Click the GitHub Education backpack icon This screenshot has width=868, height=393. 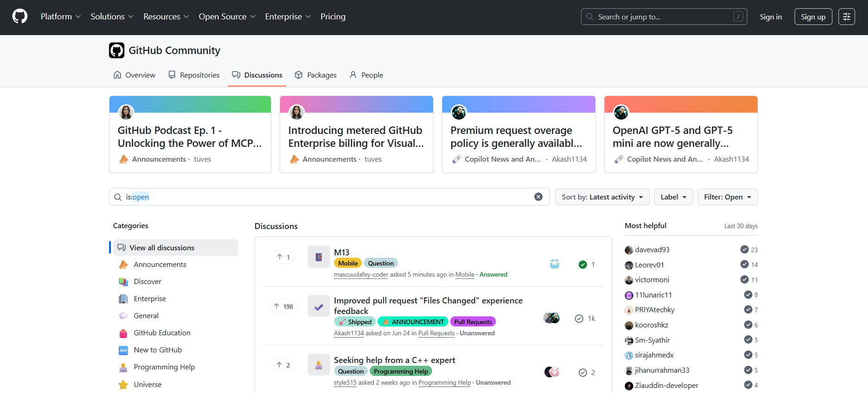click(x=123, y=333)
